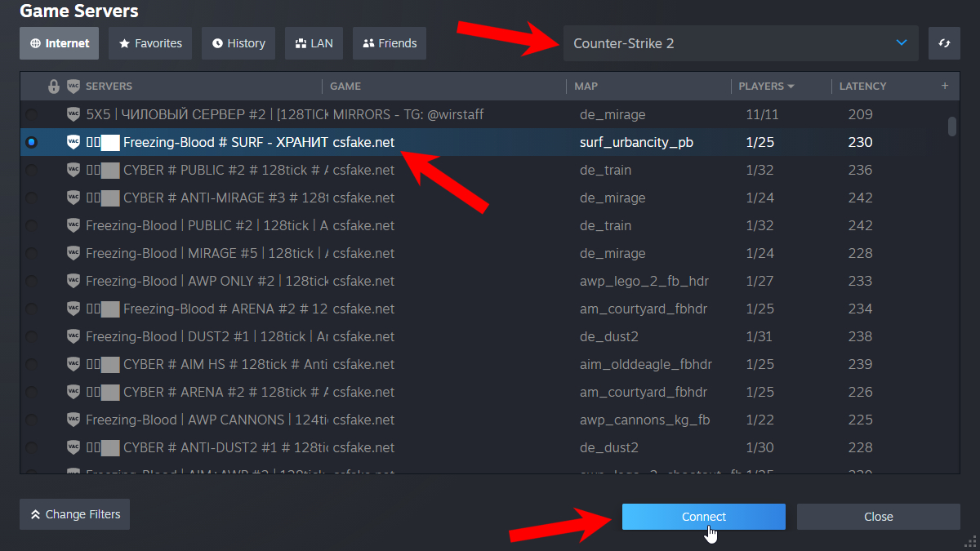This screenshot has width=980, height=551.
Task: Click the server list refresh icon
Action: point(944,43)
